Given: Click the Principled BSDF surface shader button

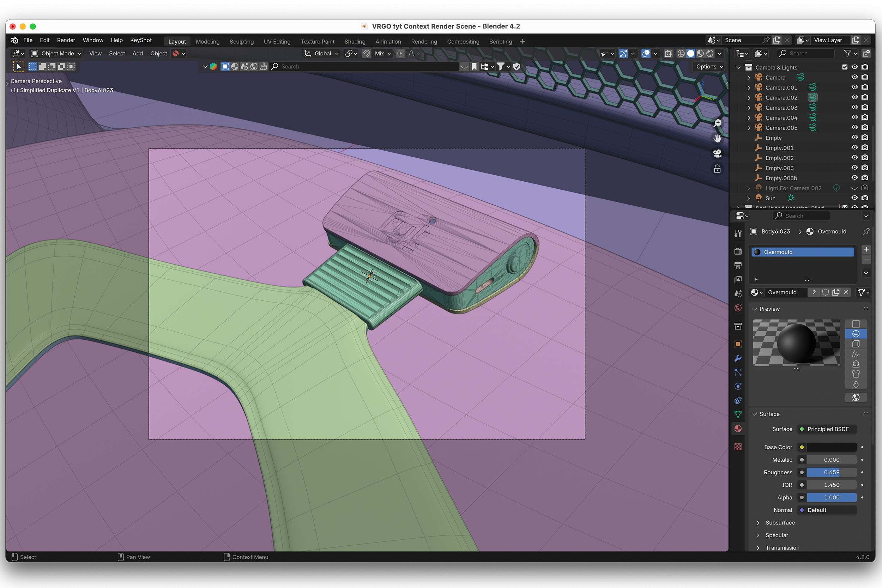Looking at the screenshot, I should click(x=827, y=429).
